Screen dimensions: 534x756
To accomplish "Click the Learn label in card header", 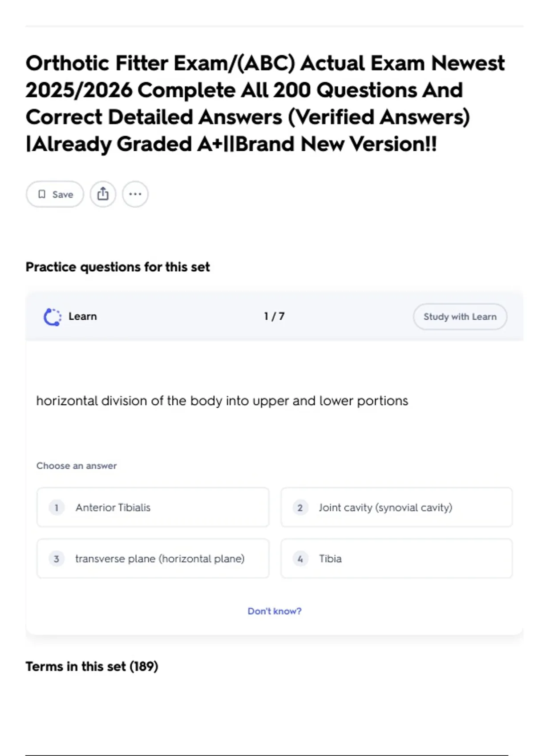I will click(83, 317).
